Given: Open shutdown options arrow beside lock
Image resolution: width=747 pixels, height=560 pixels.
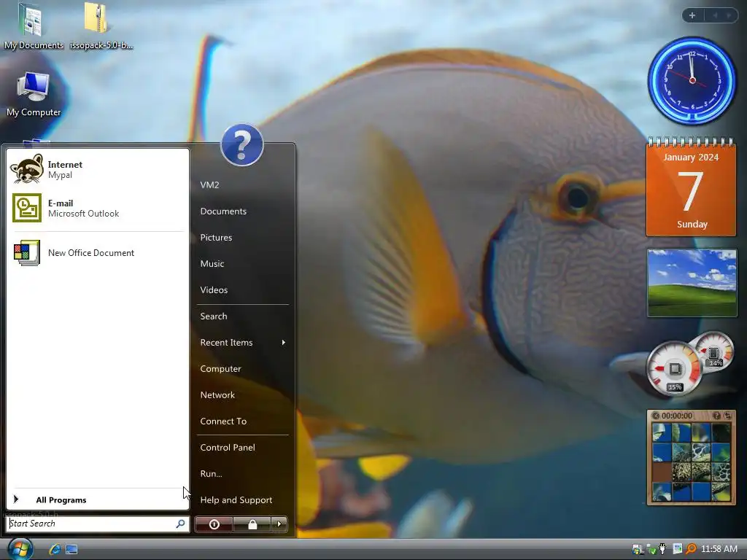Looking at the screenshot, I should [279, 524].
